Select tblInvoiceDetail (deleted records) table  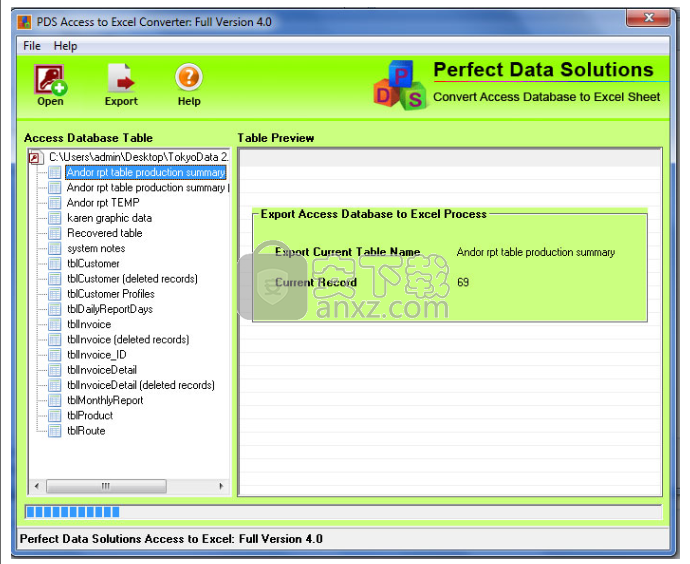point(141,385)
